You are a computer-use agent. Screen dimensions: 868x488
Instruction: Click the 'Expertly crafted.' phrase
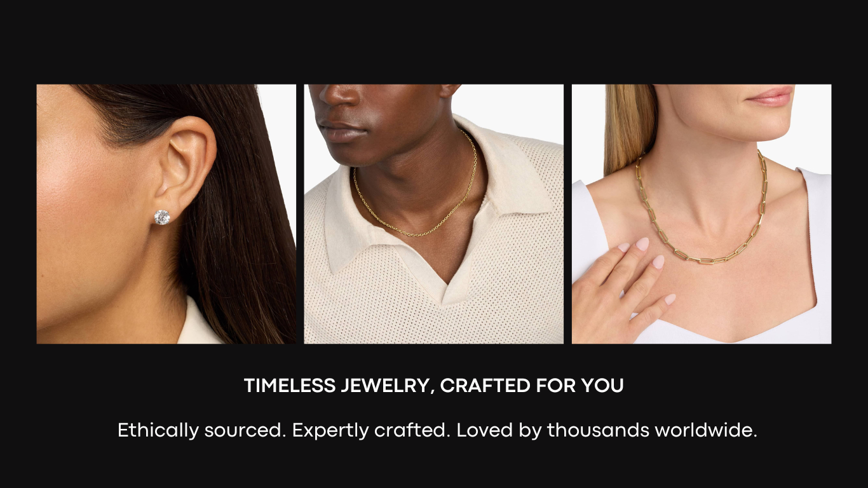click(372, 431)
